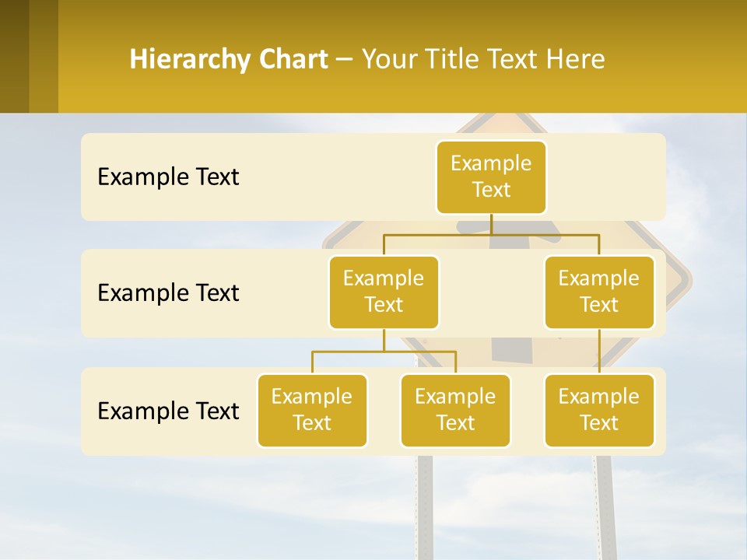Select the leftmost bottom-row Example Text node
Screen dimensions: 747x560
pos(312,411)
